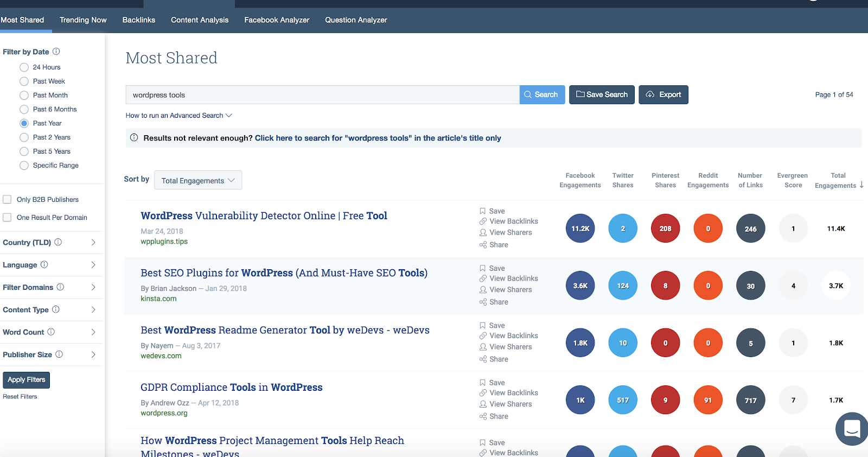Share the GDPR Compliance Tools article
This screenshot has width=868, height=457.
pos(494,416)
